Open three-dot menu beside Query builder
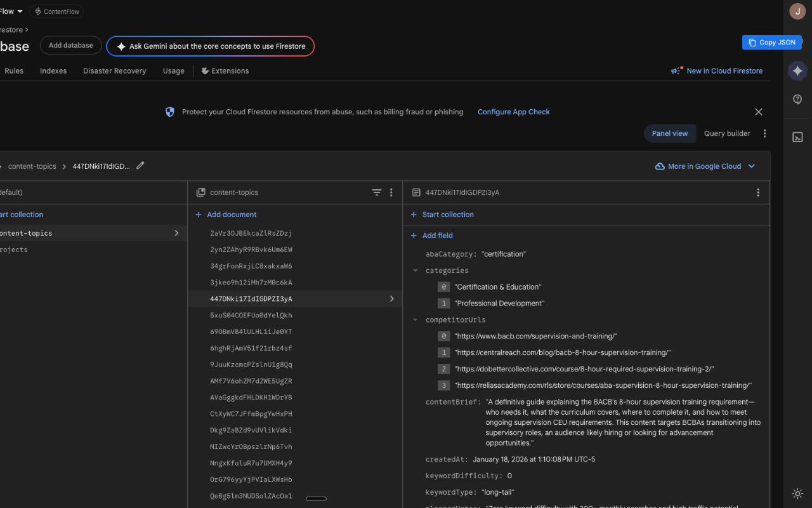 coord(764,133)
